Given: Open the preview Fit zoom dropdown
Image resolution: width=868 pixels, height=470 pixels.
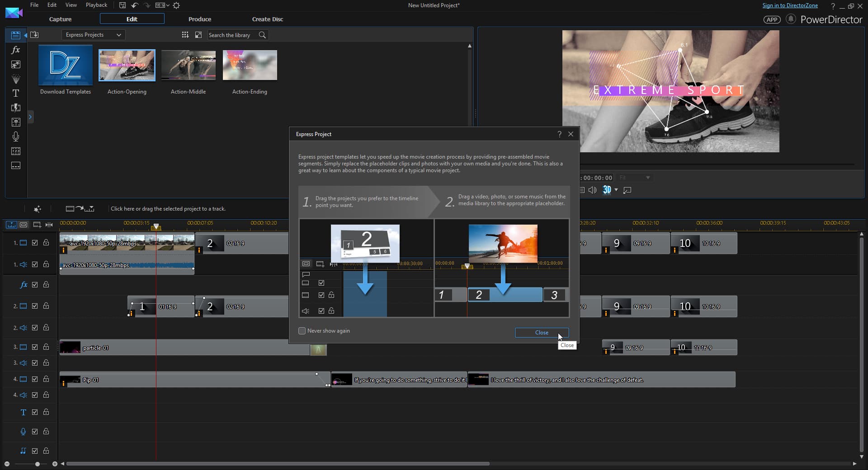Looking at the screenshot, I should click(x=635, y=178).
